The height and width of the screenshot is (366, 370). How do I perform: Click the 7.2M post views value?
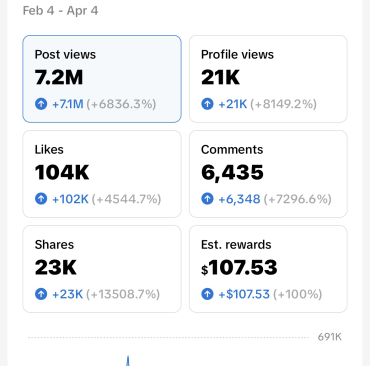tap(59, 78)
